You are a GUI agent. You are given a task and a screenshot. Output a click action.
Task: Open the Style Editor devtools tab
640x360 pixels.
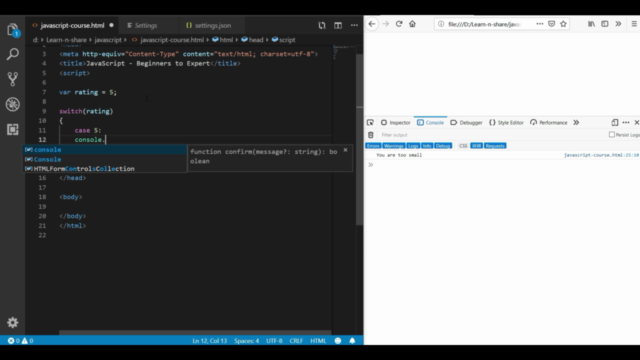(x=506, y=122)
